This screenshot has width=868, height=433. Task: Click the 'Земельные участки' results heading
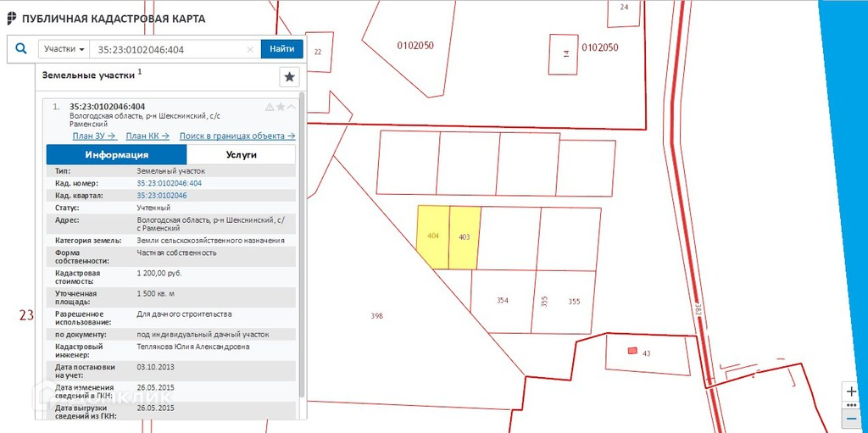pyautogui.click(x=88, y=75)
